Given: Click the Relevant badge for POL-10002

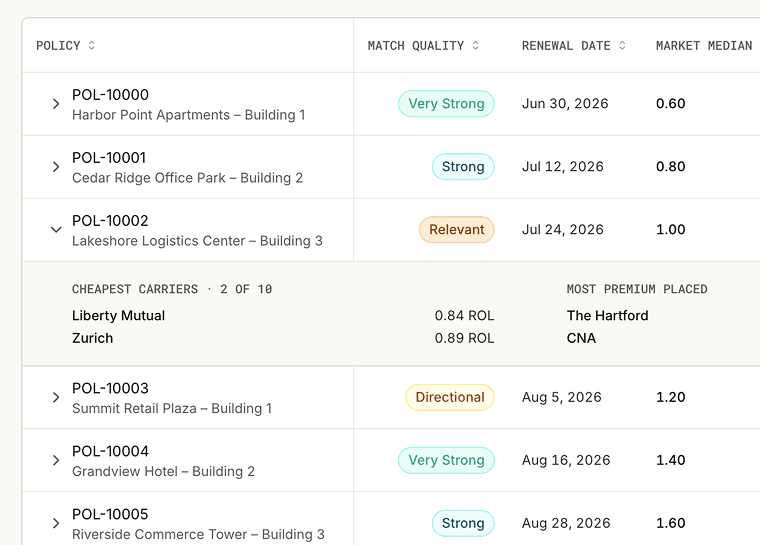Looking at the screenshot, I should point(457,230).
